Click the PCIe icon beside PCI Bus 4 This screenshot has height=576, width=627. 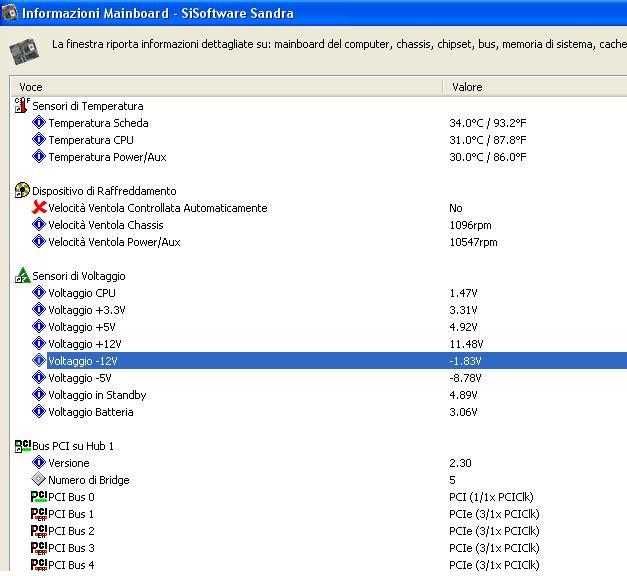[x=39, y=565]
